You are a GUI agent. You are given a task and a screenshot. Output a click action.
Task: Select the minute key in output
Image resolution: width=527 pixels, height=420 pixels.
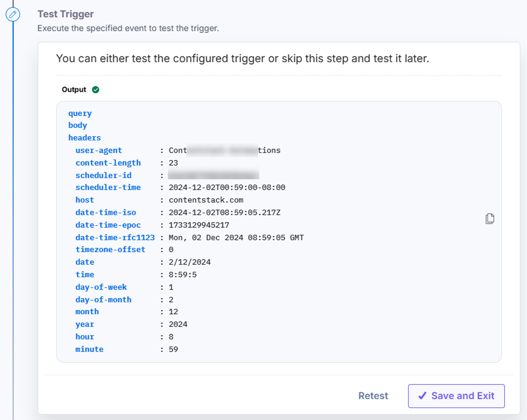coord(89,349)
